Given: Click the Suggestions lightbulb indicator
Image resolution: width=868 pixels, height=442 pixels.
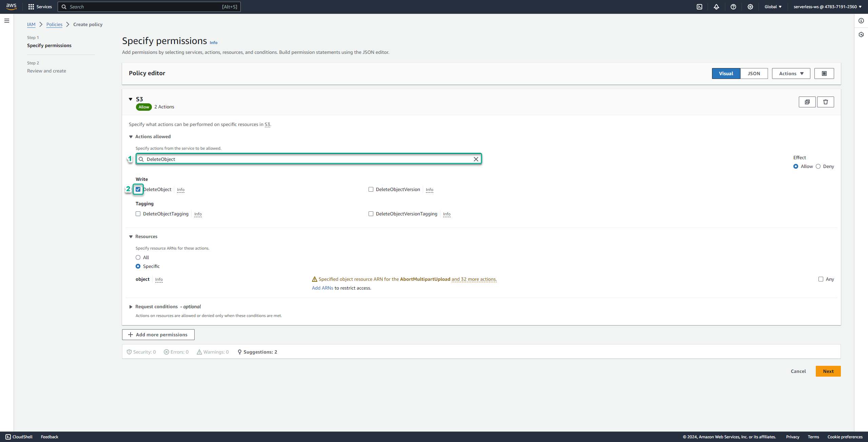Looking at the screenshot, I should coord(258,352).
